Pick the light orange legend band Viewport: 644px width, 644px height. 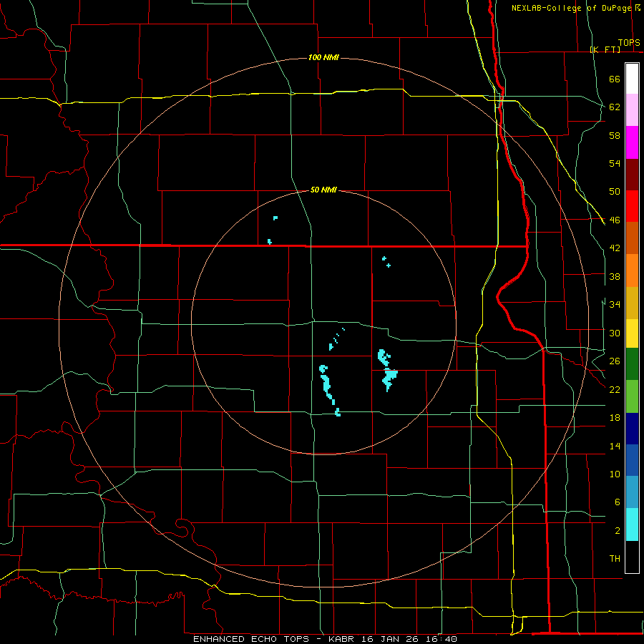click(x=632, y=270)
